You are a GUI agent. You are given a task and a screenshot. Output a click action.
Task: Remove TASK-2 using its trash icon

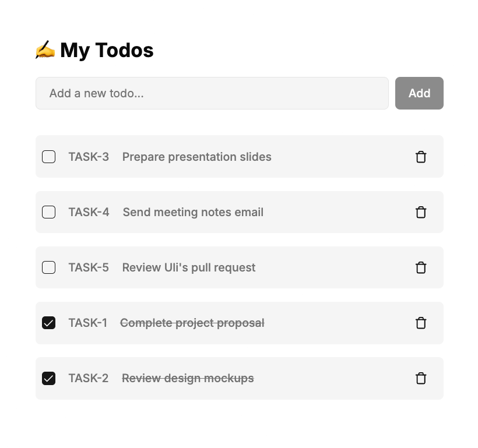[421, 378]
